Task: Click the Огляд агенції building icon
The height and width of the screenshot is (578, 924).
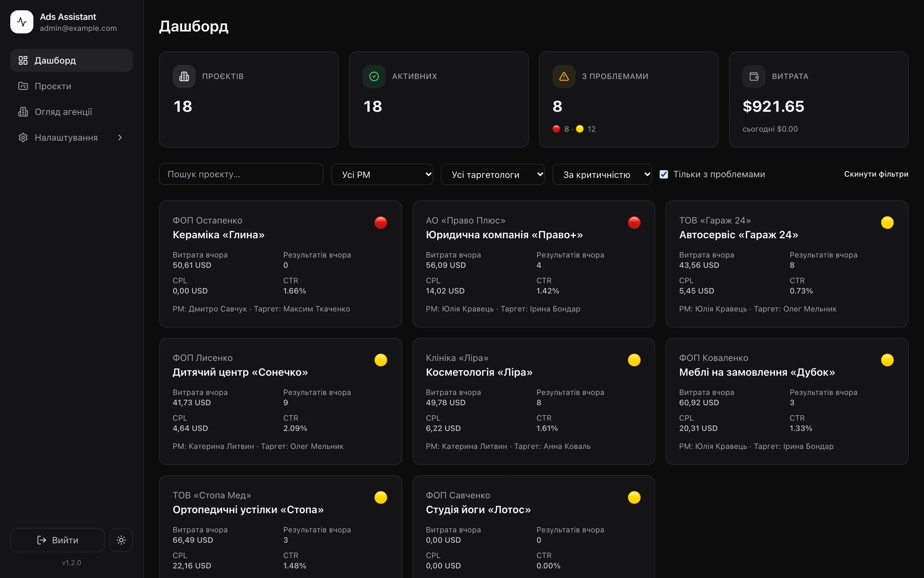Action: point(23,112)
